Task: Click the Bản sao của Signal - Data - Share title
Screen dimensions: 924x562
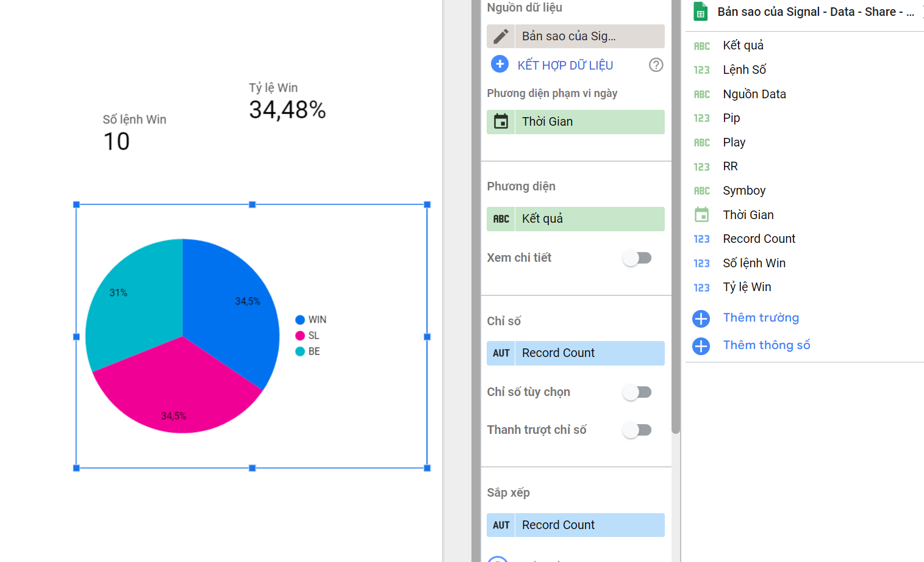Action: coord(815,12)
